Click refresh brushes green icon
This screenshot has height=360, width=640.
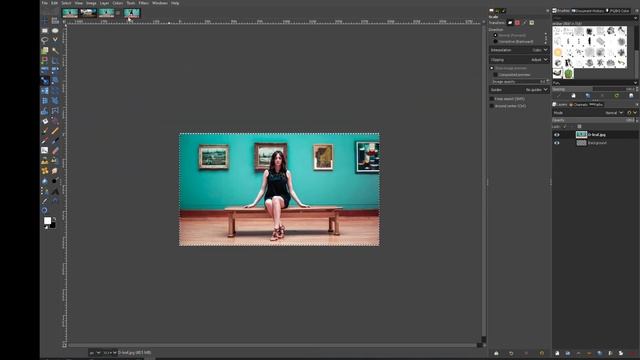point(616,96)
